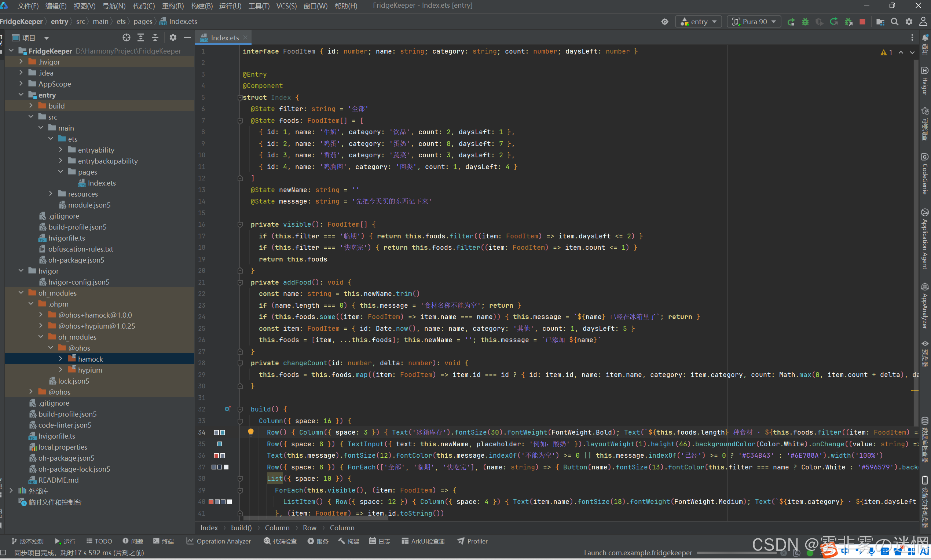This screenshot has height=560, width=931.
Task: Expand the 外部库 node
Action: [11, 491]
